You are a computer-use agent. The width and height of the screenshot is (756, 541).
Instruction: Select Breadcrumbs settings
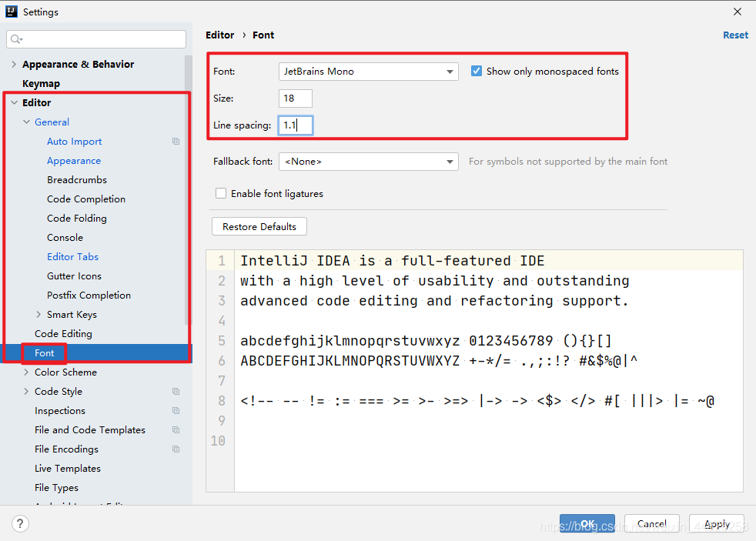point(77,179)
